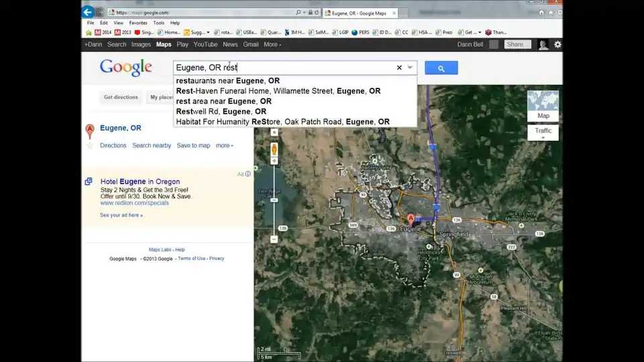
Task: Click the blue map search button
Action: (441, 68)
